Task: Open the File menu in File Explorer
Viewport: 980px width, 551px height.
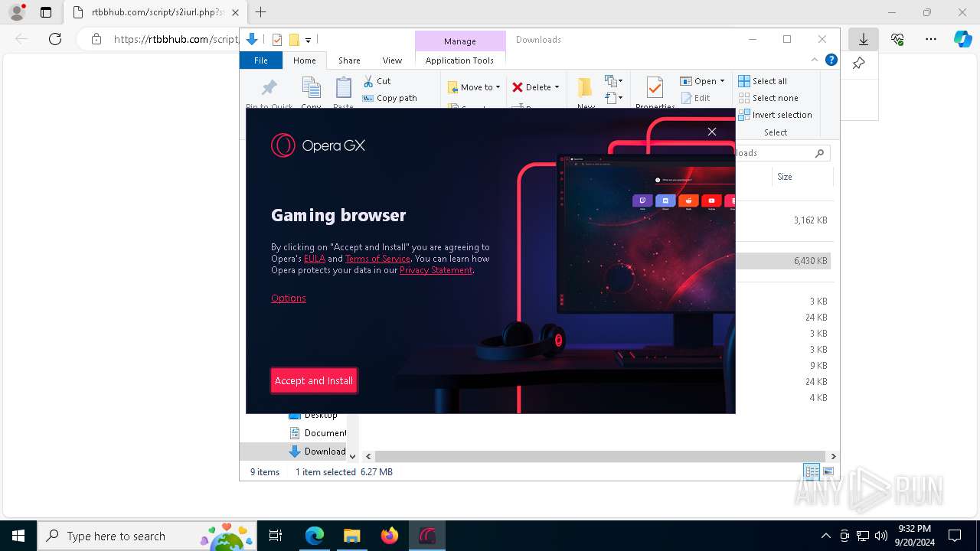Action: pos(261,60)
